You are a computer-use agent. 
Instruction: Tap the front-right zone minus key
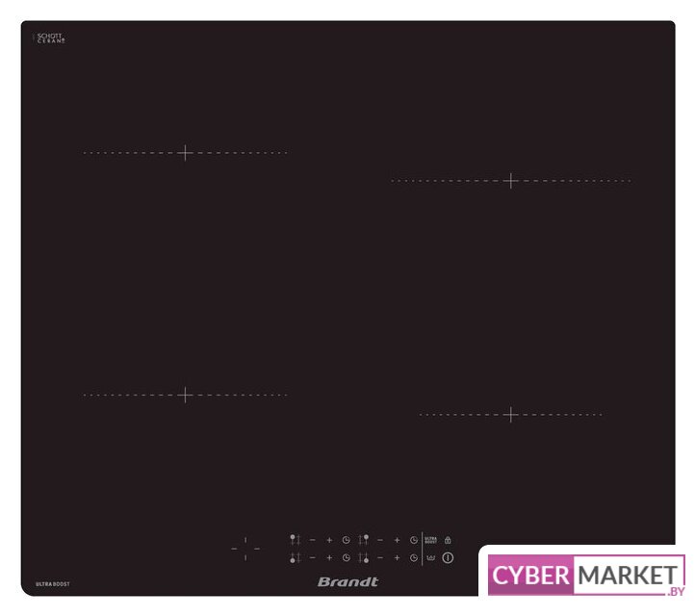[380, 558]
